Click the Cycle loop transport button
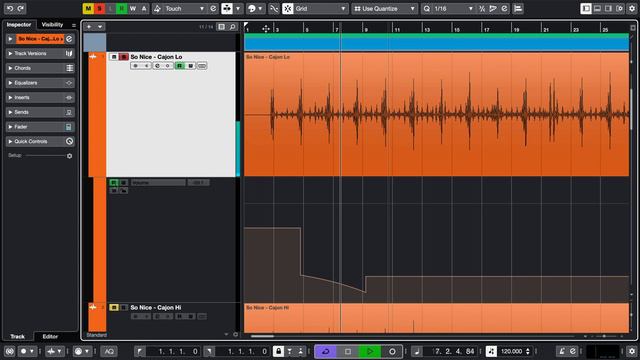The image size is (640, 360). [326, 351]
